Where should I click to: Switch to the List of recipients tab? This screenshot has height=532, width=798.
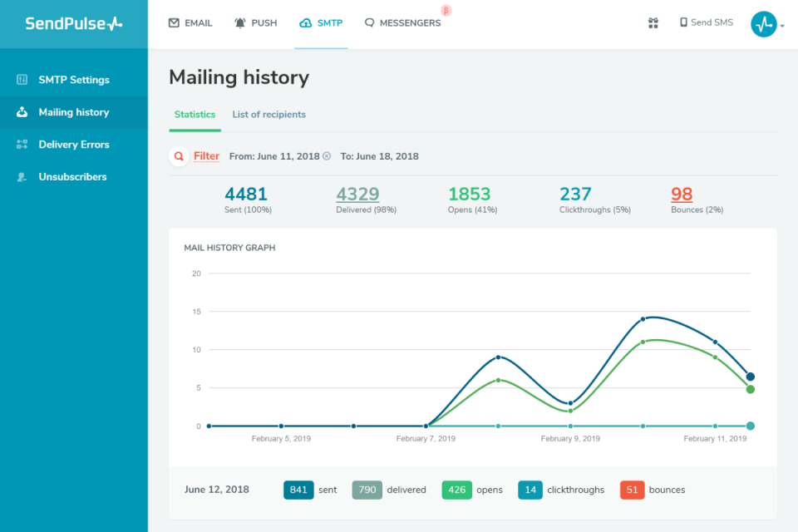coord(268,114)
